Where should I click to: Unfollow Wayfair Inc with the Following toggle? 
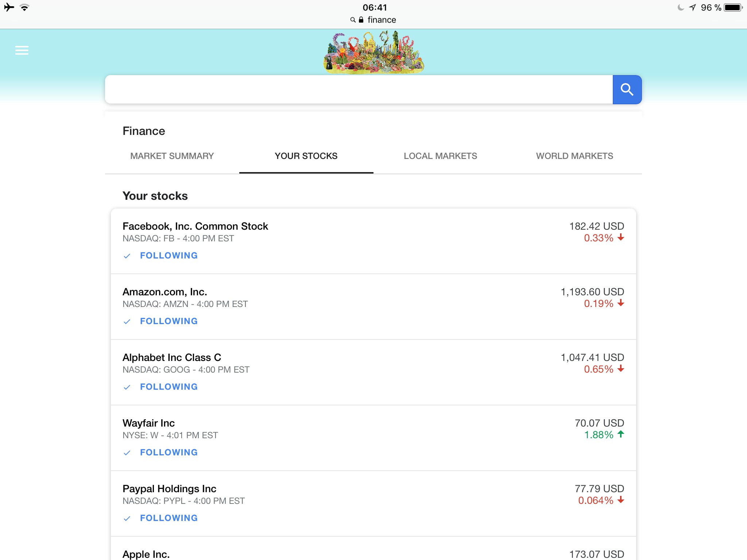pyautogui.click(x=161, y=452)
